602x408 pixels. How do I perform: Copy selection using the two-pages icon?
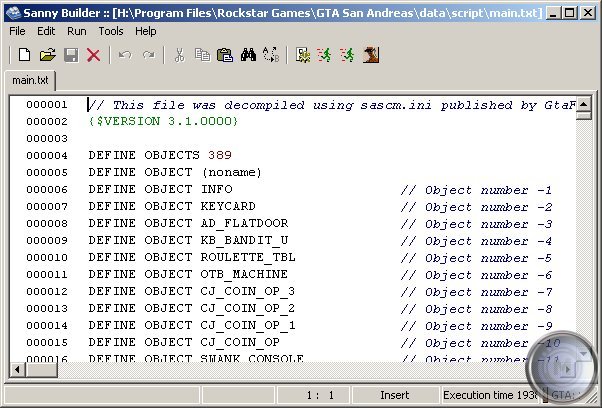202,55
